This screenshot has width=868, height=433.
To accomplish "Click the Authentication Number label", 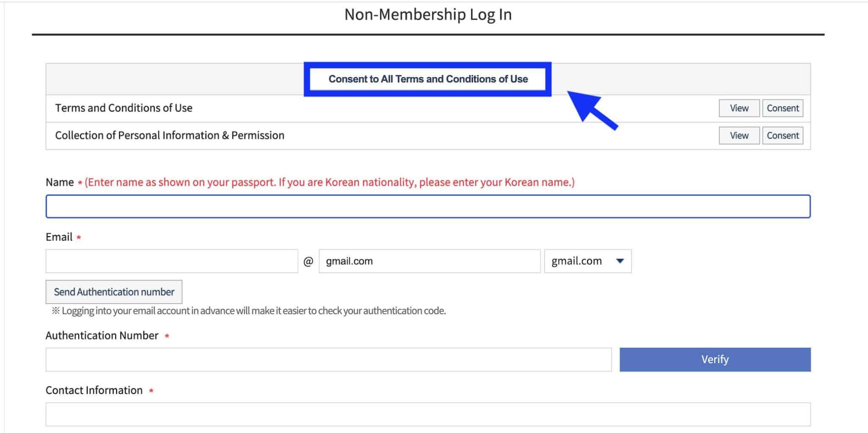I will tap(102, 336).
